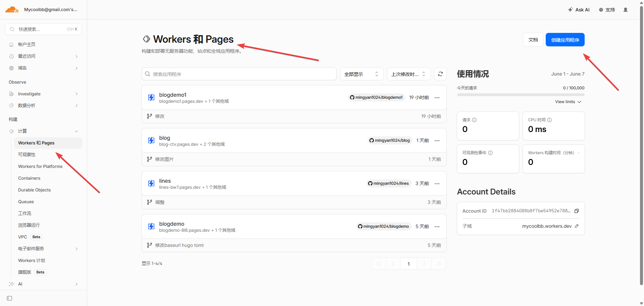Open Durable Objects in the sidebar
Image resolution: width=644 pixels, height=306 pixels.
(x=35, y=190)
